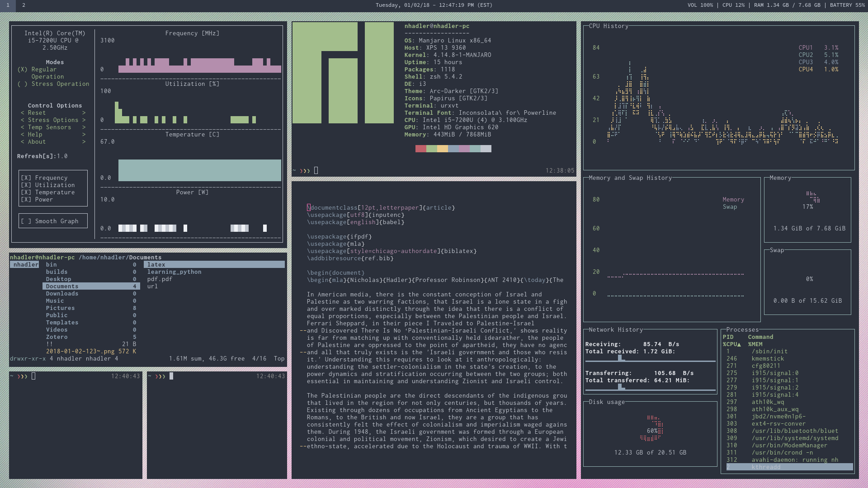The height and width of the screenshot is (488, 868).
Task: Select the Regular Operation mode radio button
Action: [x=23, y=70]
